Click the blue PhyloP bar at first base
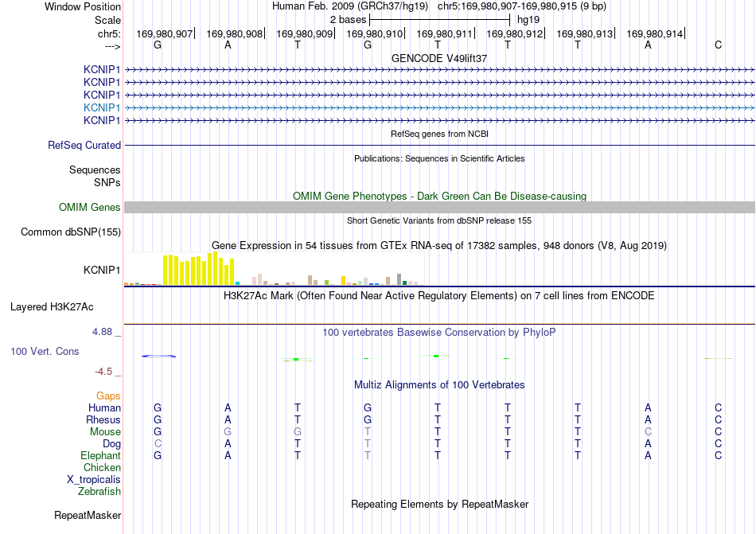Viewport: 756px width, 534px height. (x=158, y=357)
